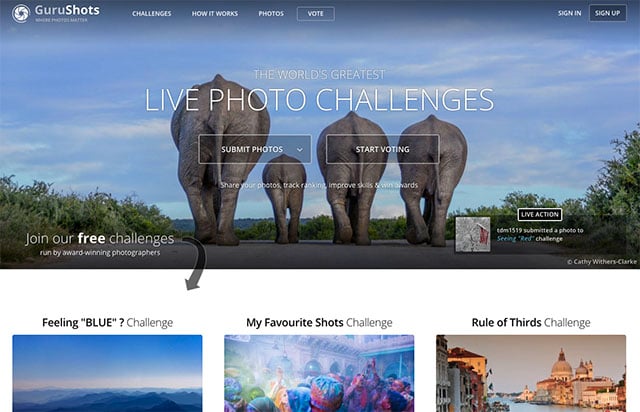Screen dimensions: 640x412
Task: Open the Seeing "Red" challenge link
Action: [x=516, y=238]
